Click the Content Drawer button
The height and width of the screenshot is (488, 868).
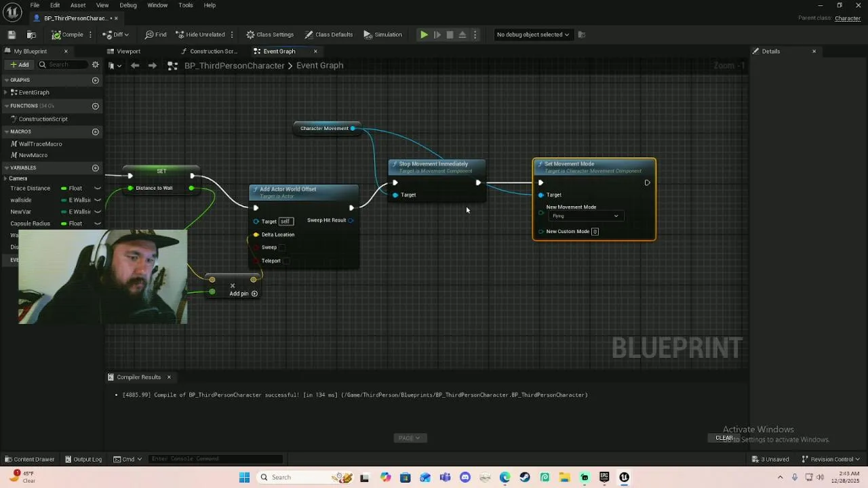click(30, 459)
